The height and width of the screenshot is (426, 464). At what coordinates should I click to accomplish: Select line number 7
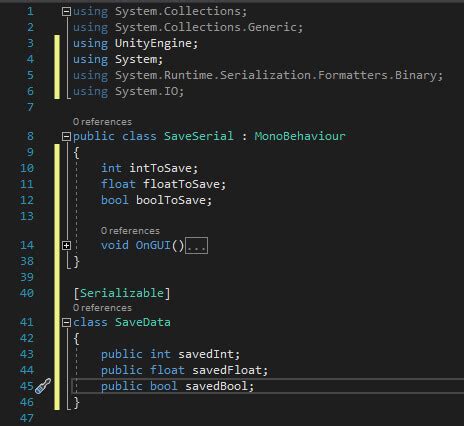(30, 107)
